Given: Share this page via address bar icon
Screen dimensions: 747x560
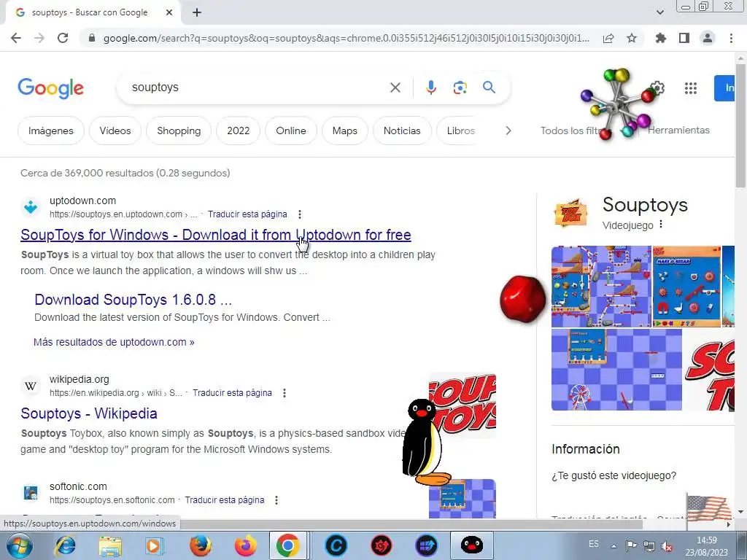Looking at the screenshot, I should point(608,38).
